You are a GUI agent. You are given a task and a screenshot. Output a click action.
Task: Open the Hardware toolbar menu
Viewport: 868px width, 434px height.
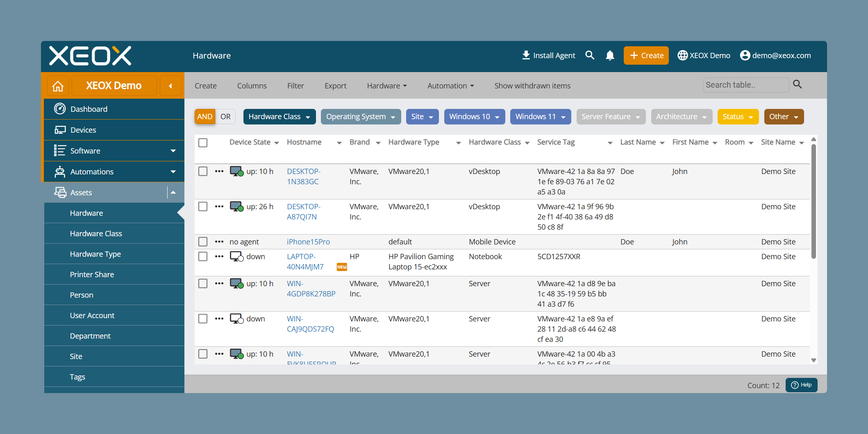(x=387, y=86)
